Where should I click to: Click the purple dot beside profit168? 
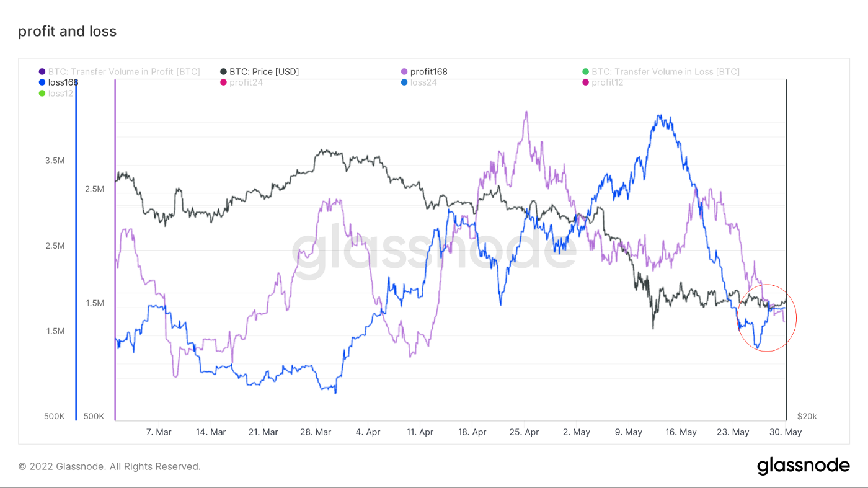coord(404,72)
